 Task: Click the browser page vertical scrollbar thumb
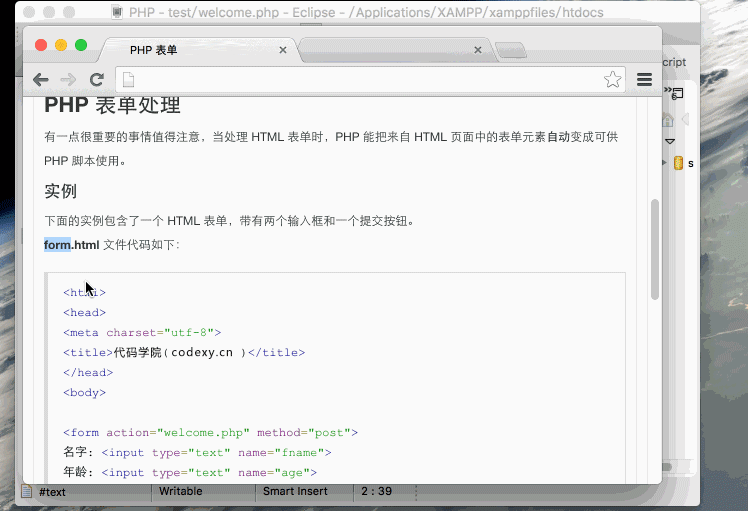tap(655, 250)
